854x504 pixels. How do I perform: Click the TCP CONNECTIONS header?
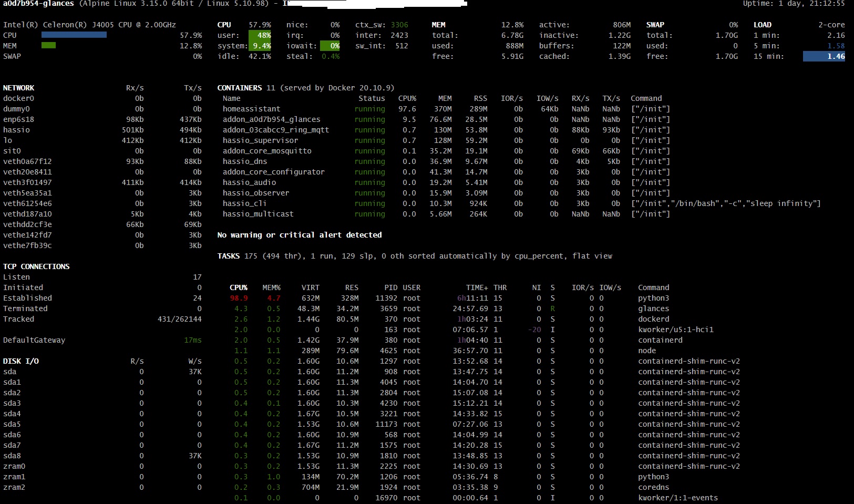[x=36, y=266]
